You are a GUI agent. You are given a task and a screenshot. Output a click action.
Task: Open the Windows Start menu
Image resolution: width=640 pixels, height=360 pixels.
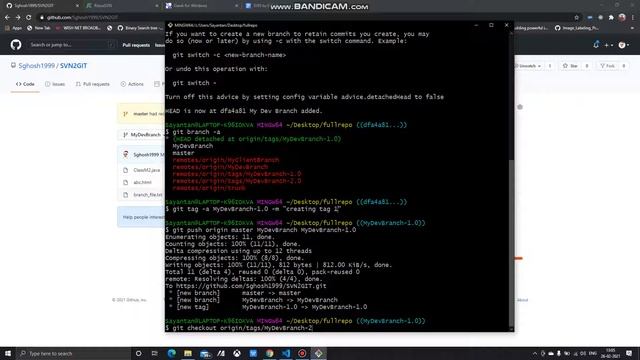click(8, 353)
